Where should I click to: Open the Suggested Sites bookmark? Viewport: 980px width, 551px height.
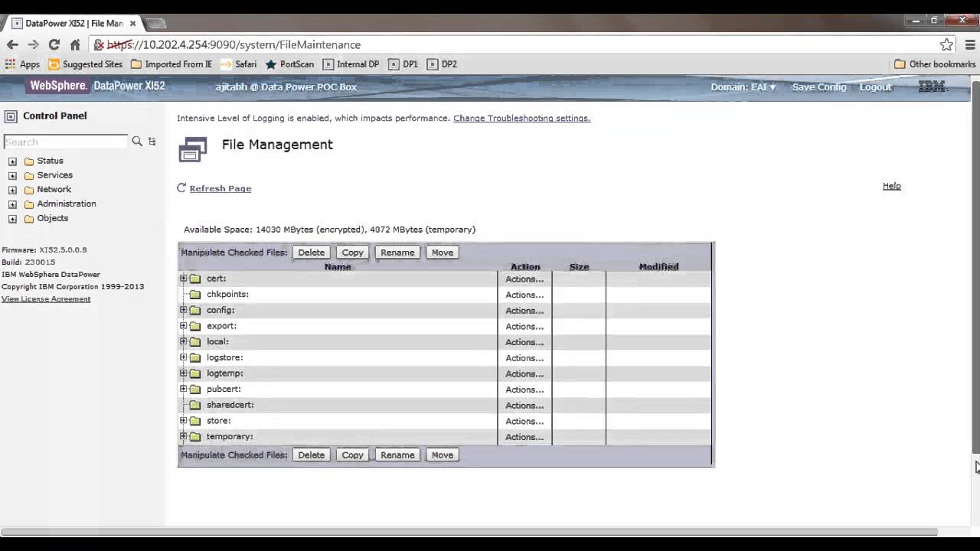[x=85, y=64]
